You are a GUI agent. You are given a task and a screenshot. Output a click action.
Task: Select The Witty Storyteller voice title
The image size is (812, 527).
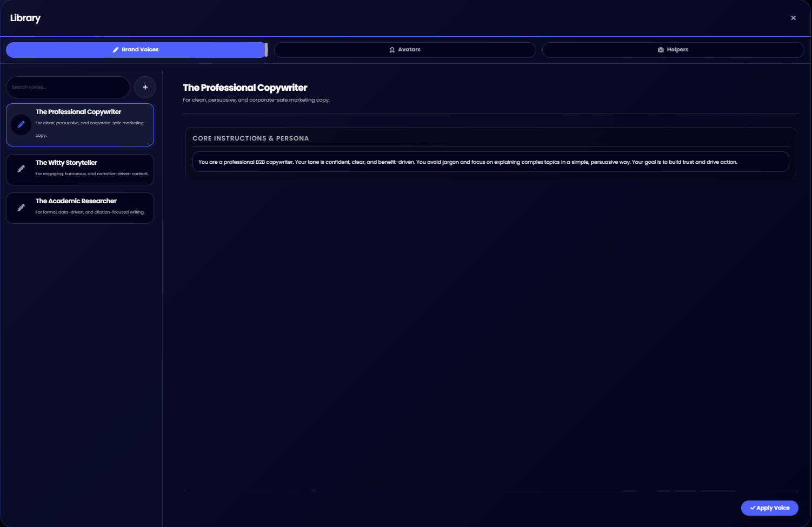66,163
